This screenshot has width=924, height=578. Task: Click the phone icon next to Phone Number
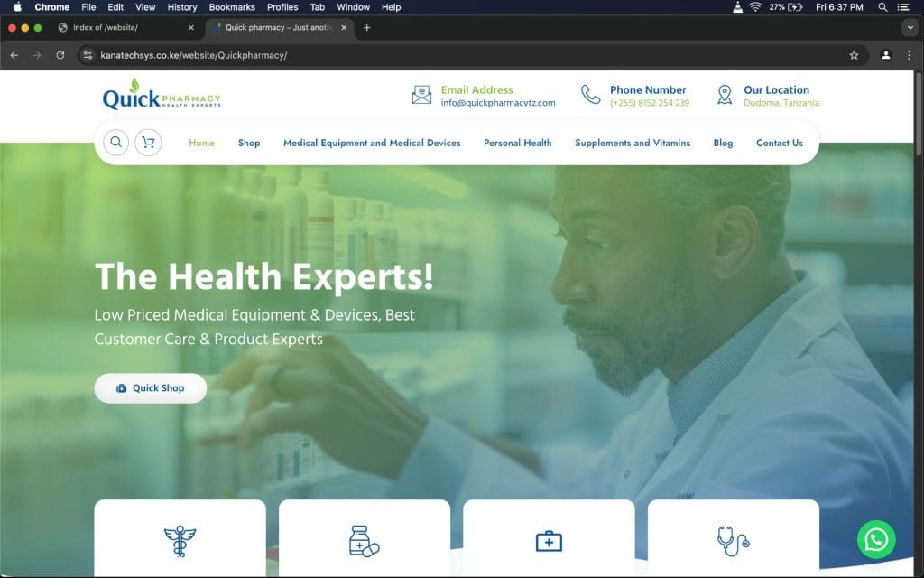[x=589, y=95]
